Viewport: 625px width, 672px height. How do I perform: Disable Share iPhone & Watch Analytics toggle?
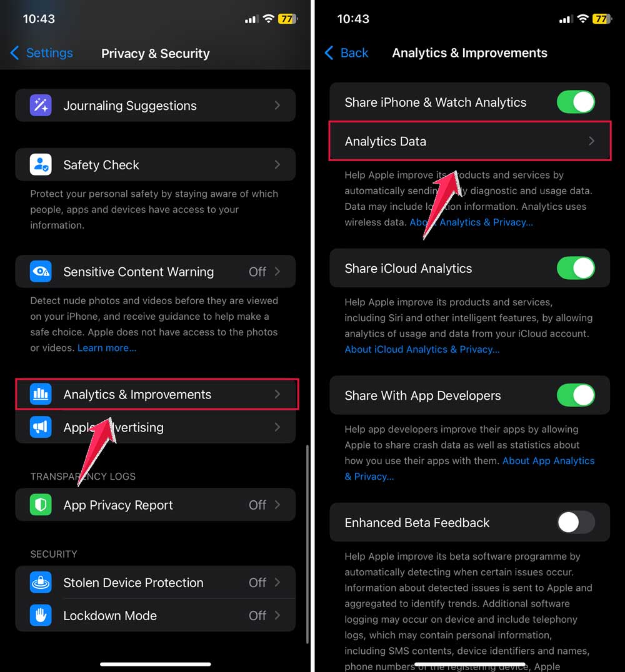[576, 102]
